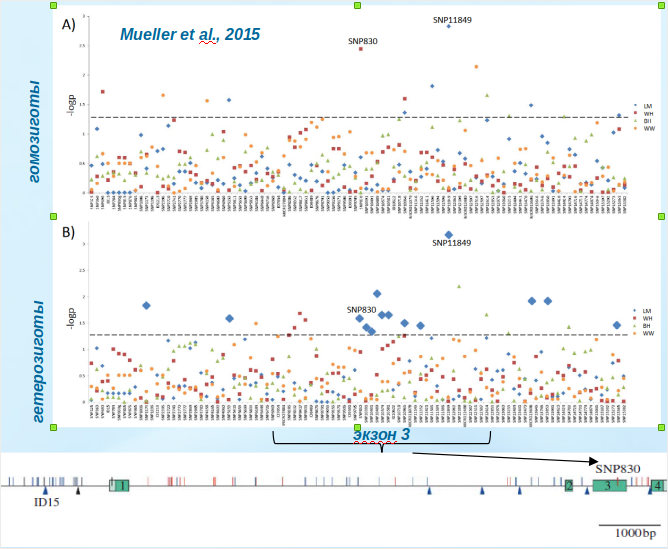Click the LM legend entry in panel B
The image size is (668, 549).
(x=642, y=311)
